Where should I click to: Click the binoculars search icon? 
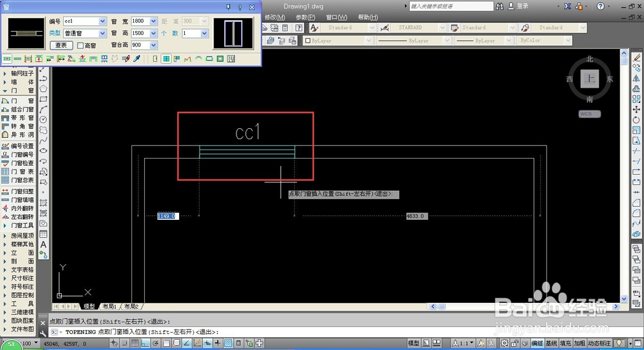500,6
